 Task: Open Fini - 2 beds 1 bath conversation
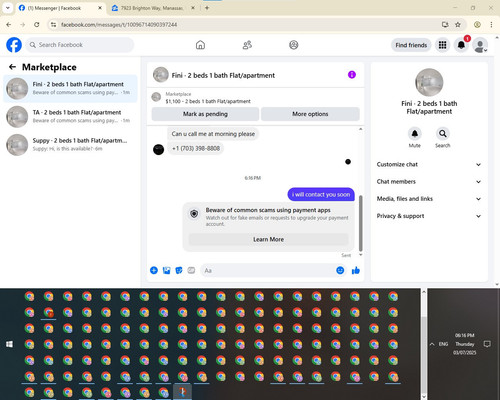pos(70,89)
